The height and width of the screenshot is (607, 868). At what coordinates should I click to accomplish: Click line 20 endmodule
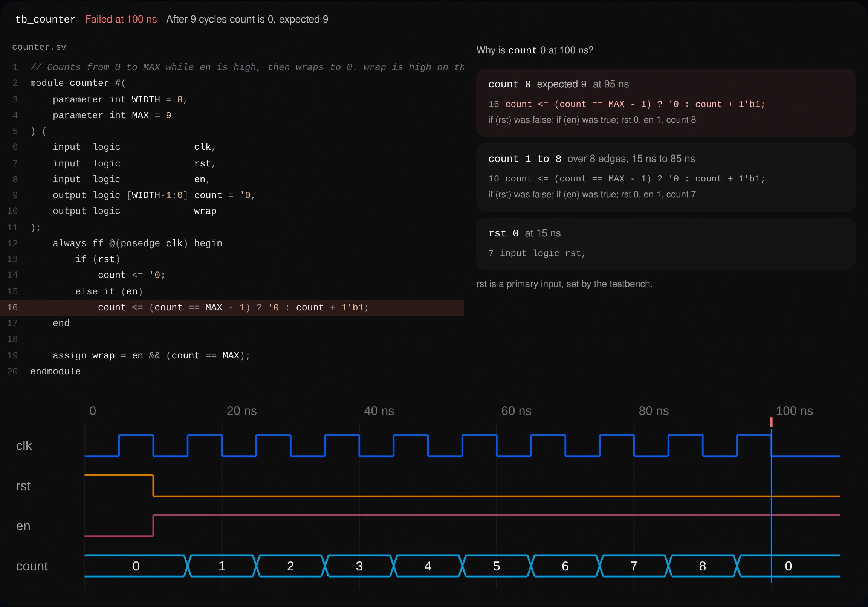[x=55, y=372]
